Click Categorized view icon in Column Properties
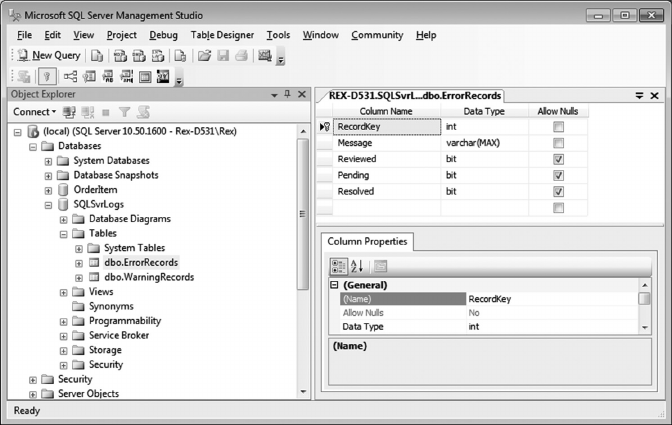Viewport: 672px width, 425px height. [x=339, y=266]
